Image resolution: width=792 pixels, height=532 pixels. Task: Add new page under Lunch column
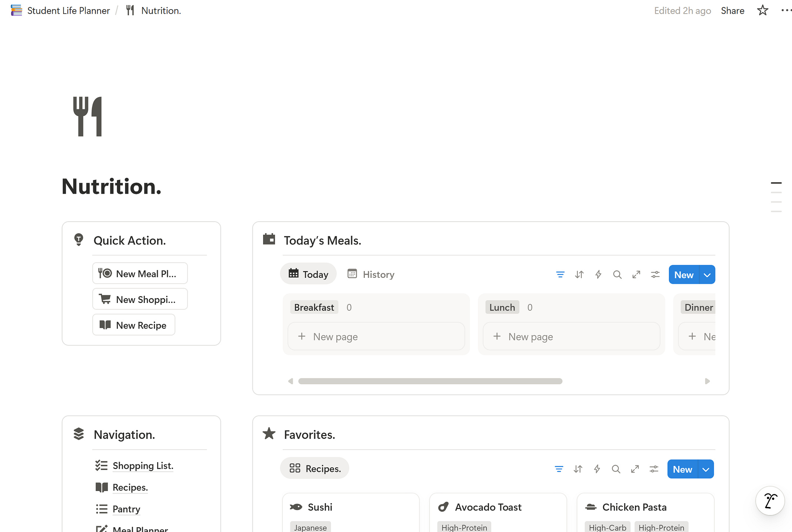click(571, 337)
